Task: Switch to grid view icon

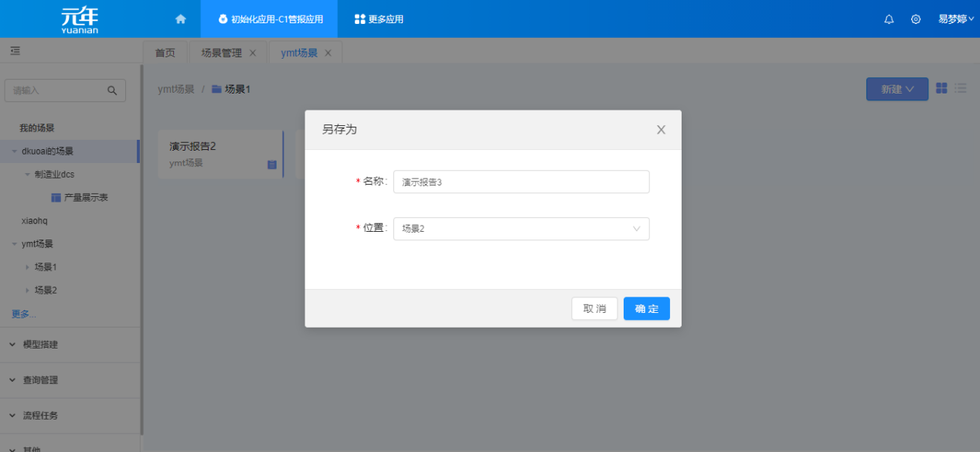Action: (x=941, y=88)
